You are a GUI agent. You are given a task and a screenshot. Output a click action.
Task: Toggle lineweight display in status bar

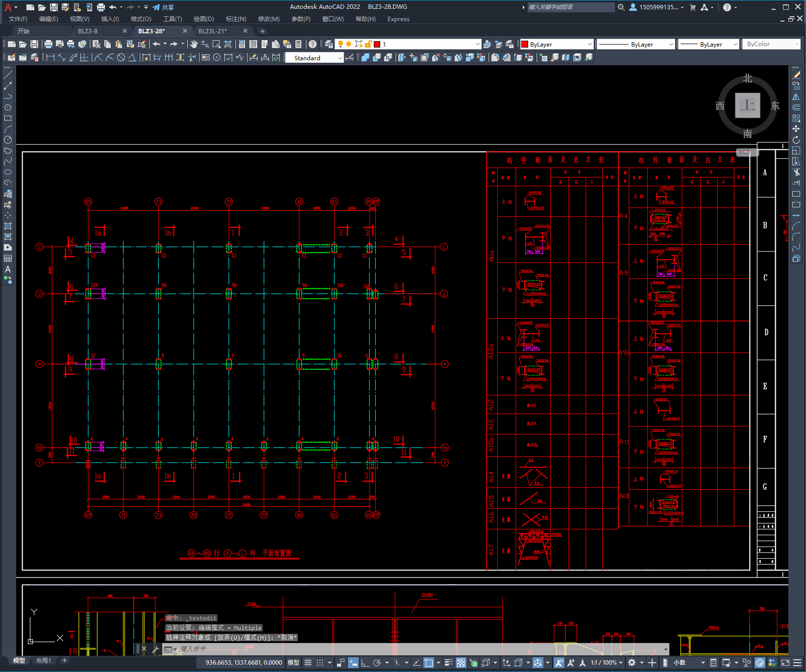coord(448,663)
